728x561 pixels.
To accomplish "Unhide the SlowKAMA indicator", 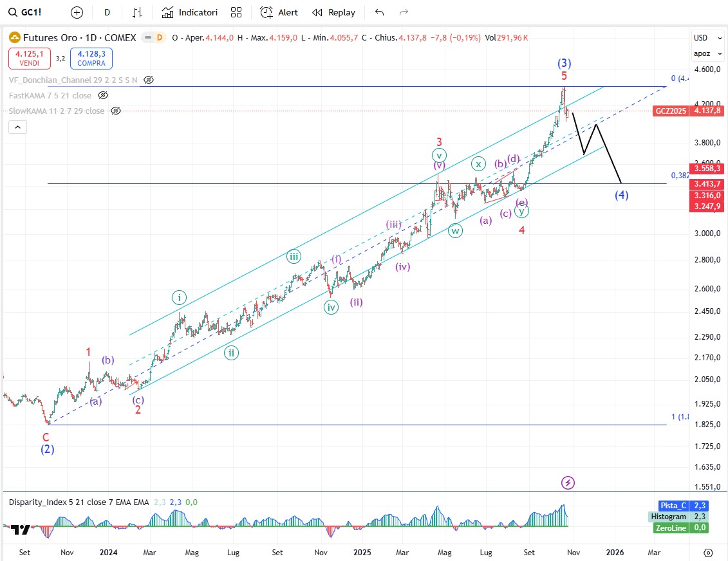I will click(x=116, y=111).
